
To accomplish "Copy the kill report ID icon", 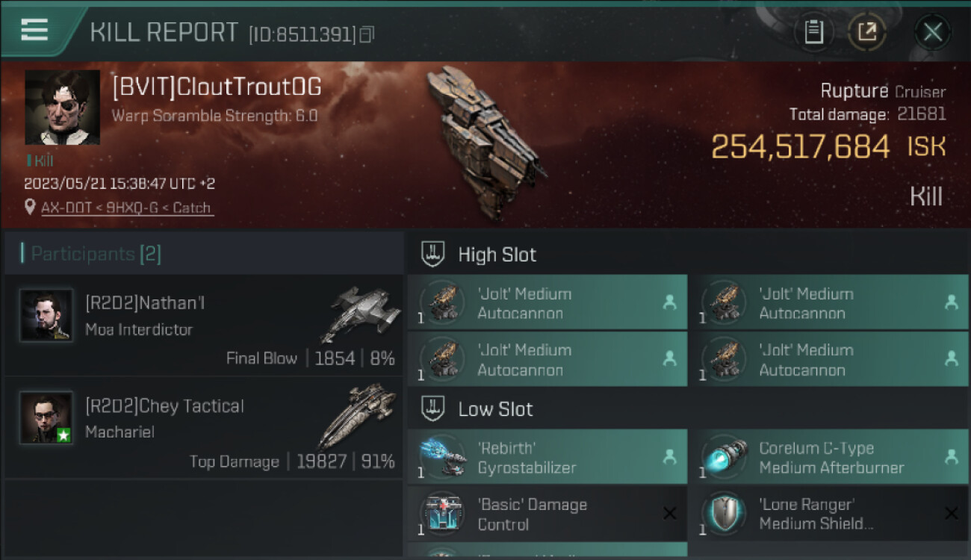I will (367, 34).
